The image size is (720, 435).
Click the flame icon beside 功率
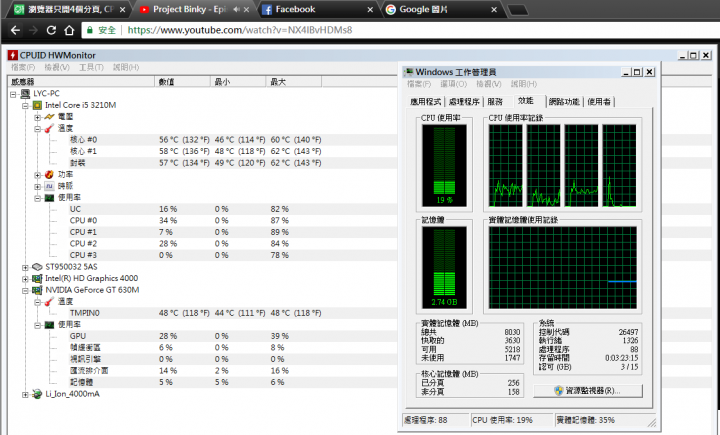click(x=49, y=175)
